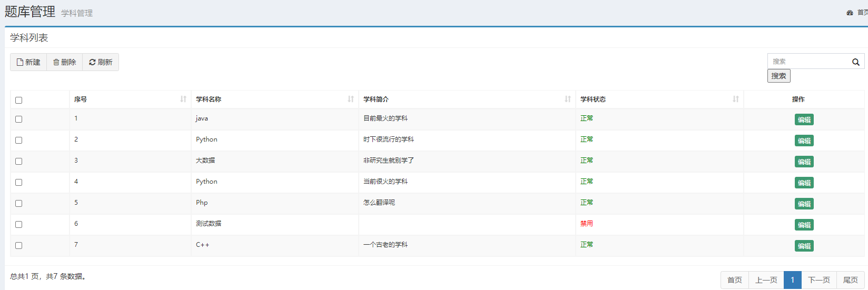
Task: Click the 下一页 pagination link
Action: coord(819,280)
